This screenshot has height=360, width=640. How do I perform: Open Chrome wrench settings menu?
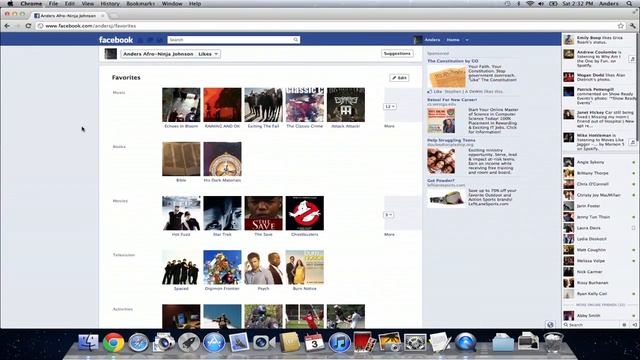tap(632, 26)
